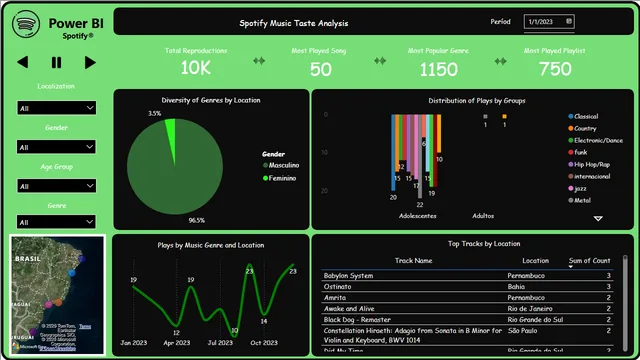Select the Ostinato track row
Viewport: 640px width, 360px height.
(x=467, y=287)
